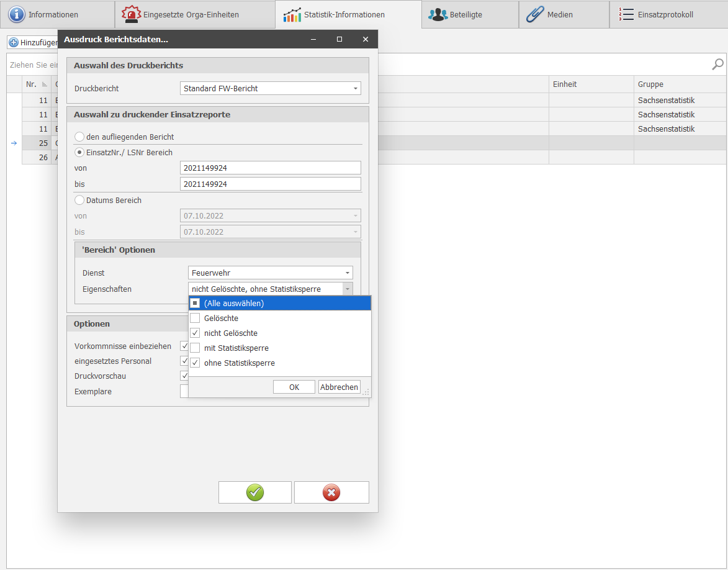Choose the Datums Bereich radio option

[x=79, y=201]
